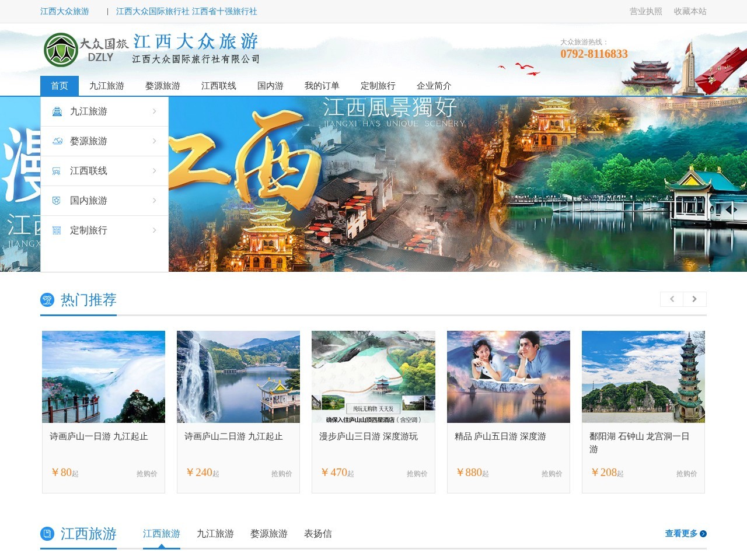
Task: Expand the 江西联线 submenu chevron
Action: 153,170
